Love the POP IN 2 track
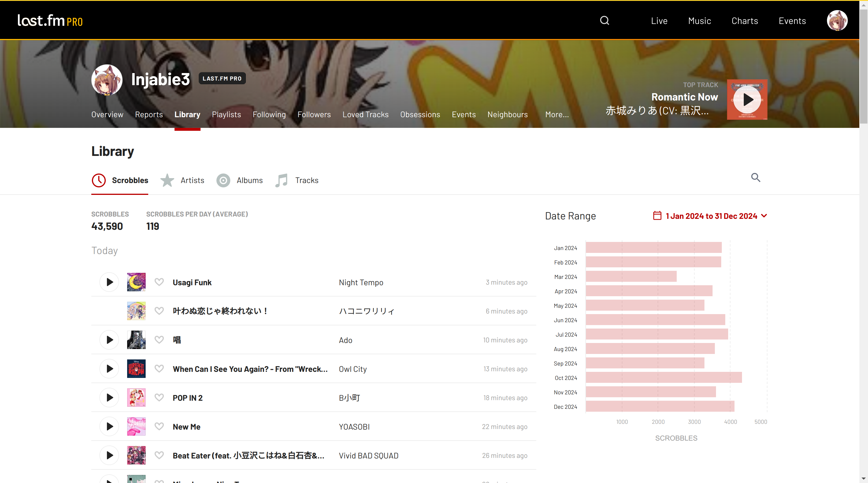The height and width of the screenshot is (483, 868). [x=159, y=398]
